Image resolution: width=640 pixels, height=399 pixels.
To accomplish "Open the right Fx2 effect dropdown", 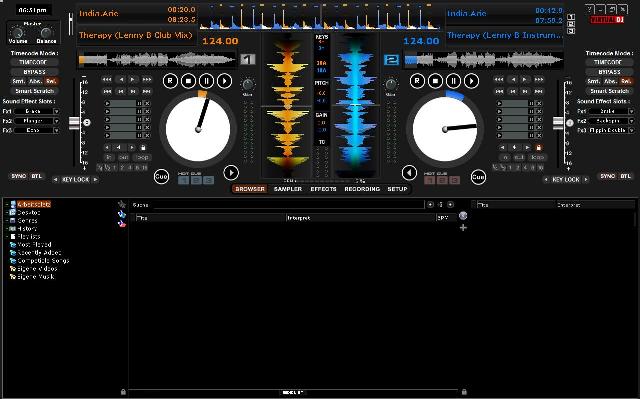I will [x=631, y=121].
